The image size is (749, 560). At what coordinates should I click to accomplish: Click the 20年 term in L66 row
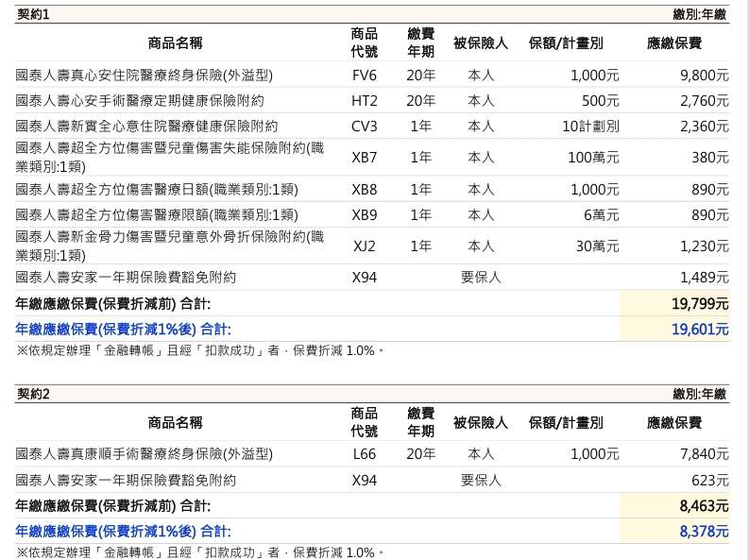click(421, 454)
